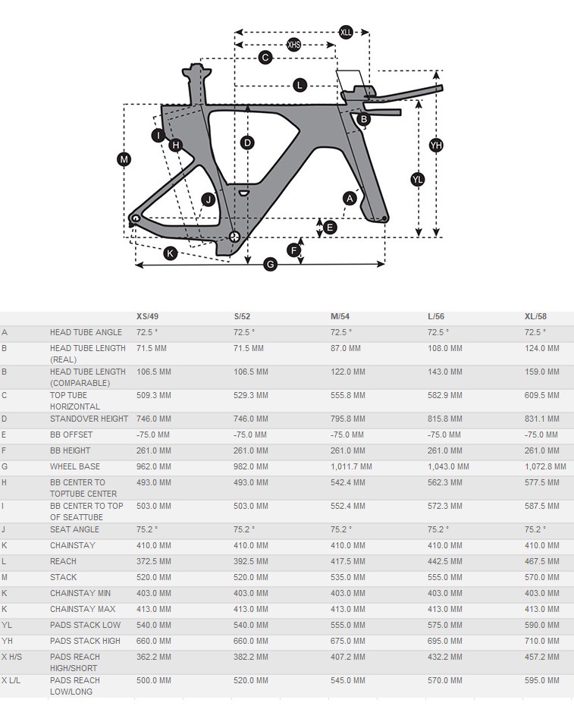Select the 87.0 MM head tube value

pos(346,348)
